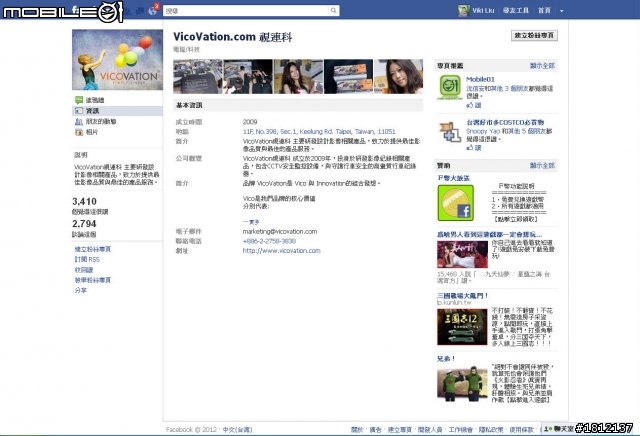Screen dimensions: 640x436
Task: Click the 3,410 likes count
Action: [x=84, y=201]
